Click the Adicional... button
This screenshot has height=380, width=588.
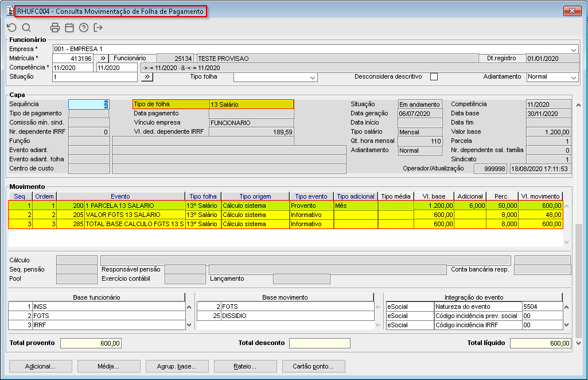40,366
